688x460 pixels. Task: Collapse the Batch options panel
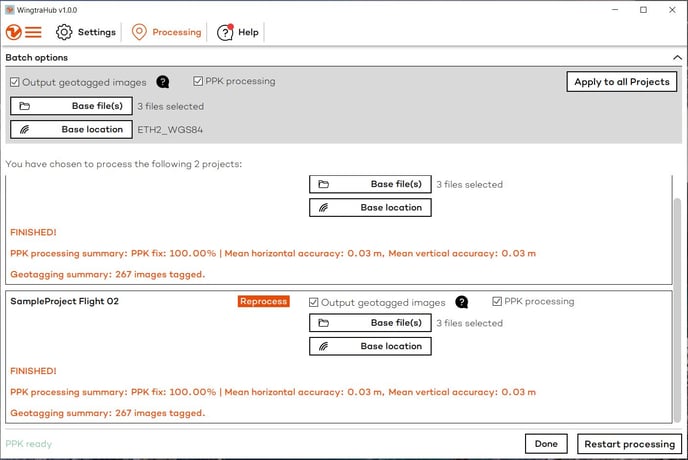point(675,58)
